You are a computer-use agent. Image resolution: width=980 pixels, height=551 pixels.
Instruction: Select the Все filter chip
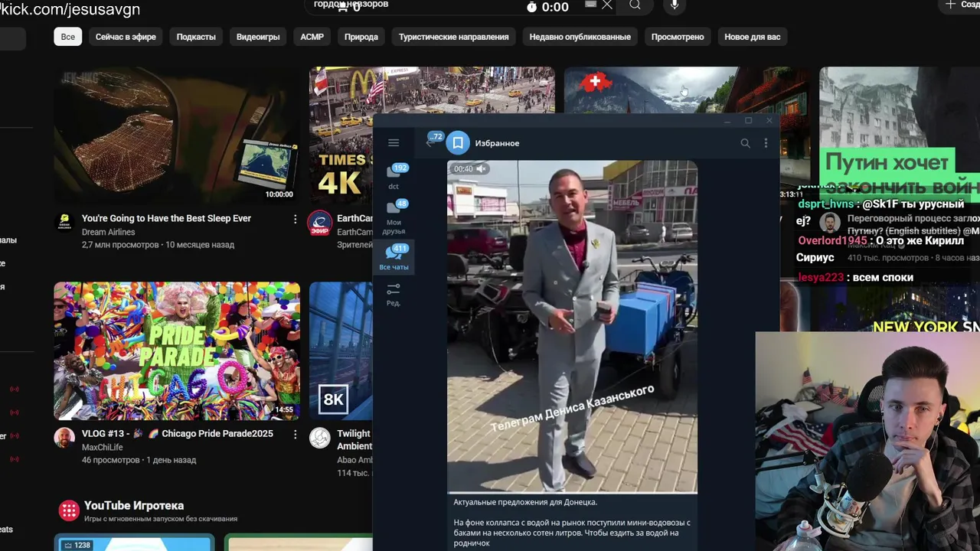click(x=68, y=37)
